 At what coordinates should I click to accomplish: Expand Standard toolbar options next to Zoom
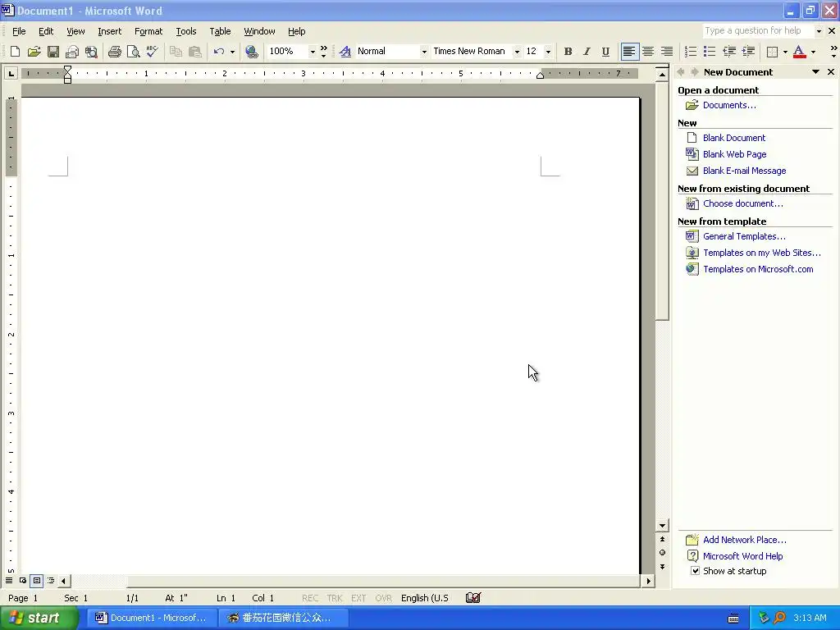323,52
